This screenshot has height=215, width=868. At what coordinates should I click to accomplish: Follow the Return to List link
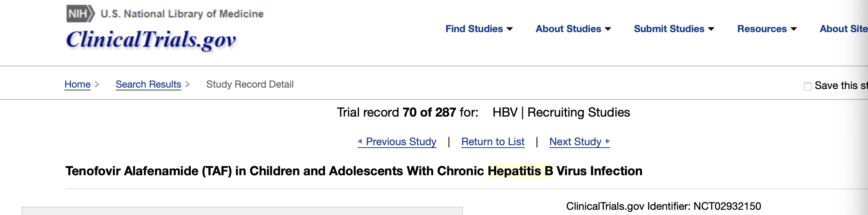(493, 142)
